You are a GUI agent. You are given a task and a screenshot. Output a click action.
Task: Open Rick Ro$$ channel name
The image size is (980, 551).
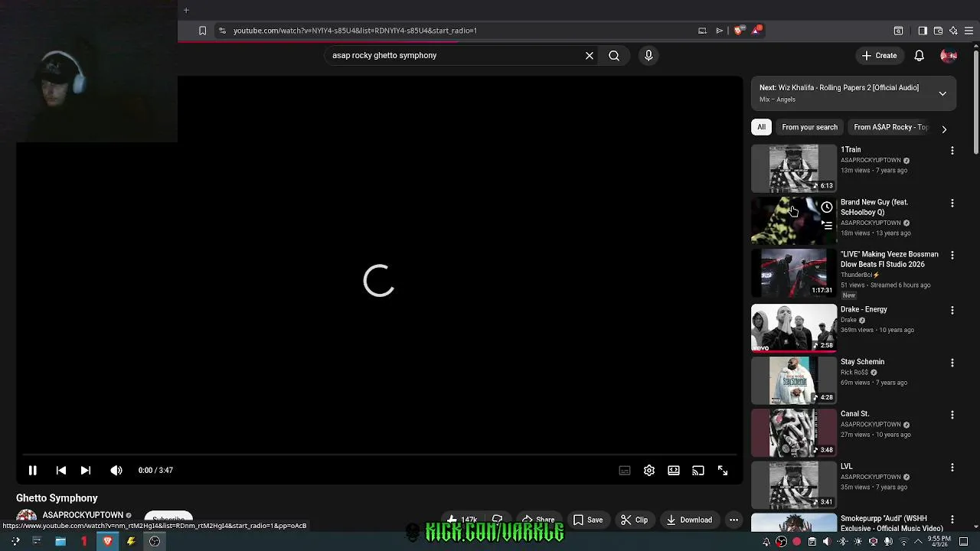point(854,373)
